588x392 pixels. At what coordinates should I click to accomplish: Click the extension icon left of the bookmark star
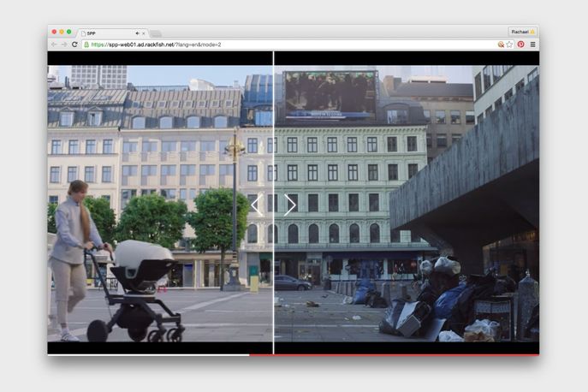click(501, 44)
